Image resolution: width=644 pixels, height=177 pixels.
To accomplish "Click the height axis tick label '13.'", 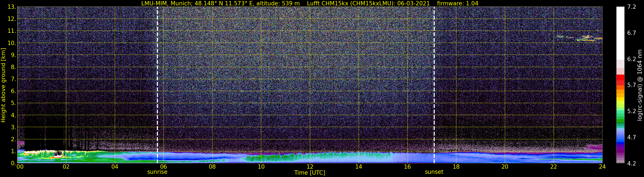I will tap(12, 7).
